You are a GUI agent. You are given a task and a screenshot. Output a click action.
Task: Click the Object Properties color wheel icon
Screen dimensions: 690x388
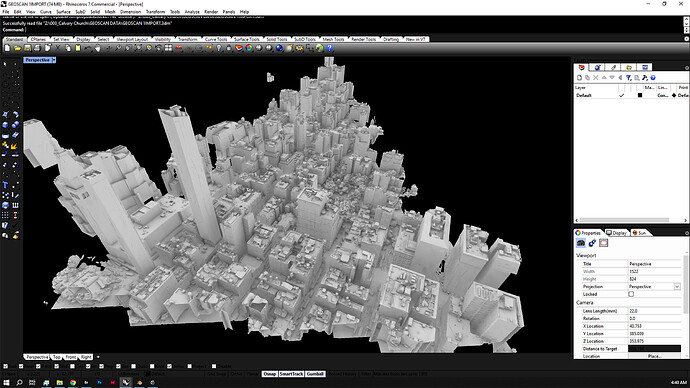[249, 48]
